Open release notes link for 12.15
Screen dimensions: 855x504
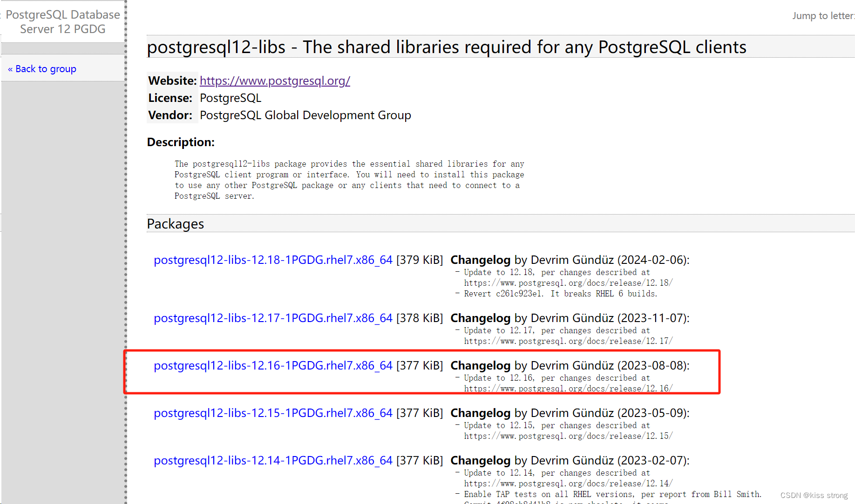tap(568, 436)
